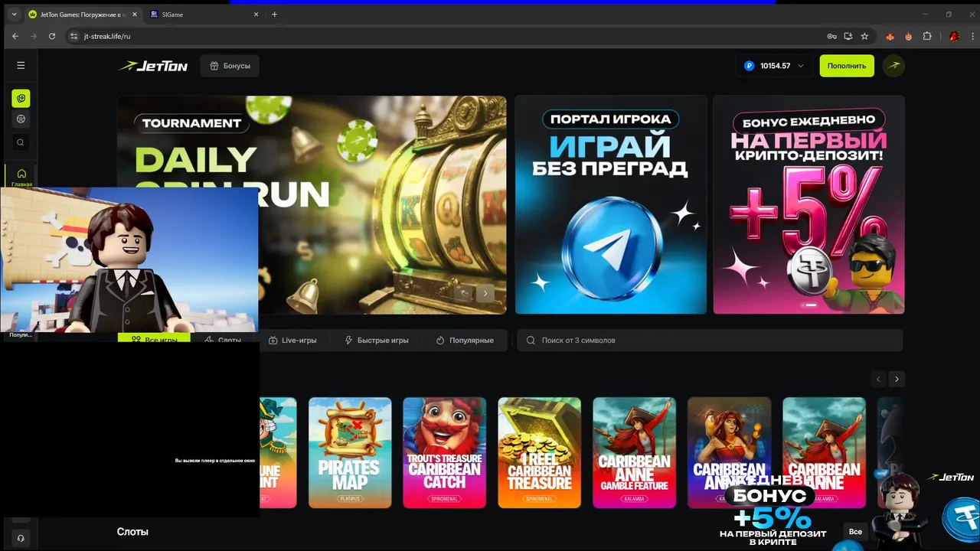The width and height of the screenshot is (980, 551).
Task: Go to the previous slide in the banner carousel
Action: [464, 293]
